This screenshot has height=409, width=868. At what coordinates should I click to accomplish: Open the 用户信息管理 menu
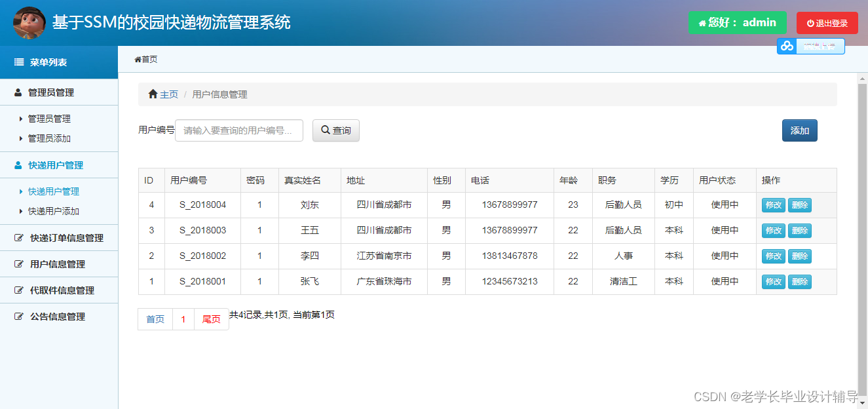(x=59, y=264)
